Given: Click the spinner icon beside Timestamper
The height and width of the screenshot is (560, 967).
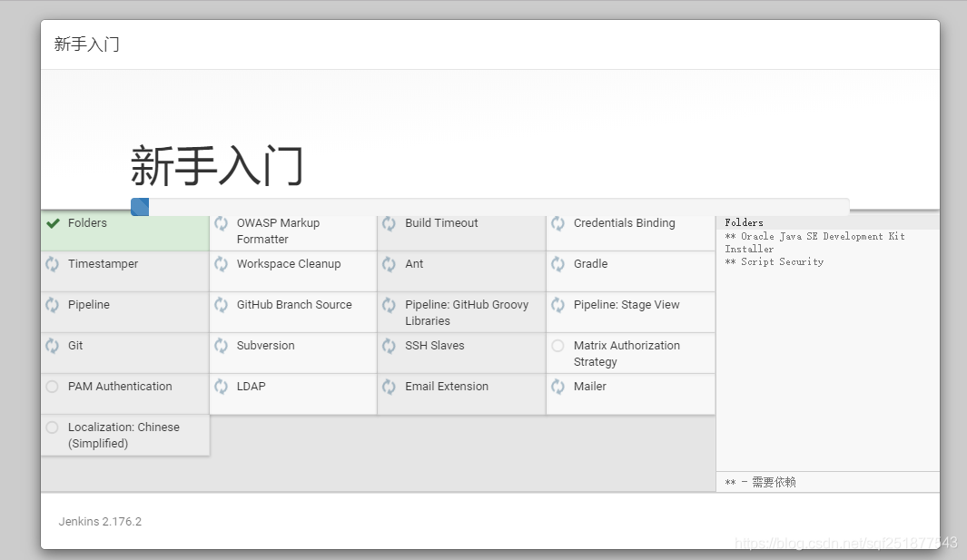Looking at the screenshot, I should 53,264.
